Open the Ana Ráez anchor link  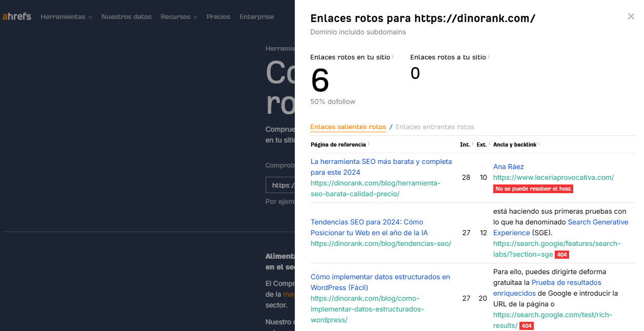pos(508,167)
